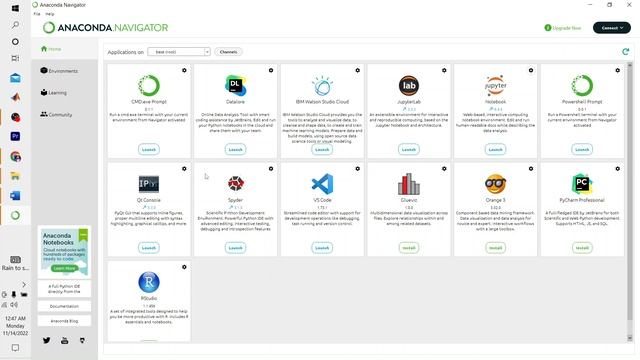
Task: Click the Upgrade Now link
Action: tap(562, 28)
